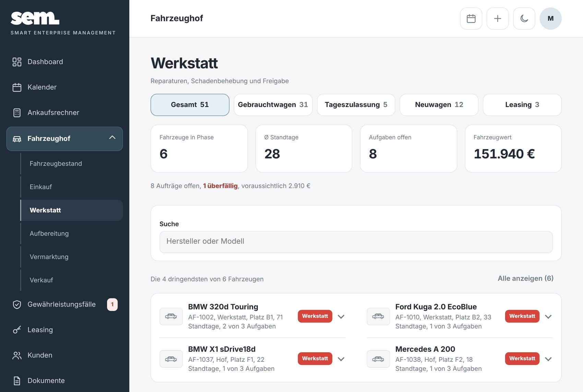The image size is (583, 392).
Task: Select Einkauf submenu item
Action: (x=72, y=187)
